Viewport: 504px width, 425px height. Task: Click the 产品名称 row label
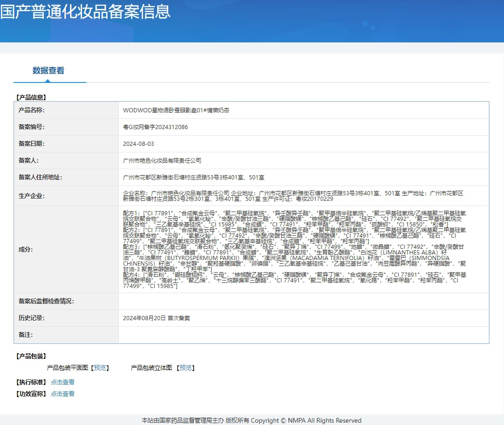(x=32, y=110)
